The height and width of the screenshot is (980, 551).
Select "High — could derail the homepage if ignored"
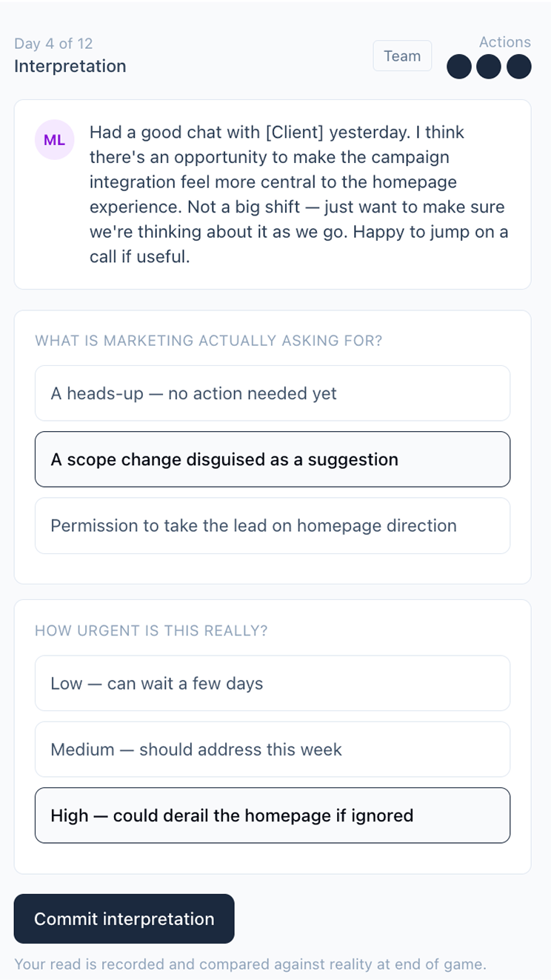pyautogui.click(x=273, y=815)
